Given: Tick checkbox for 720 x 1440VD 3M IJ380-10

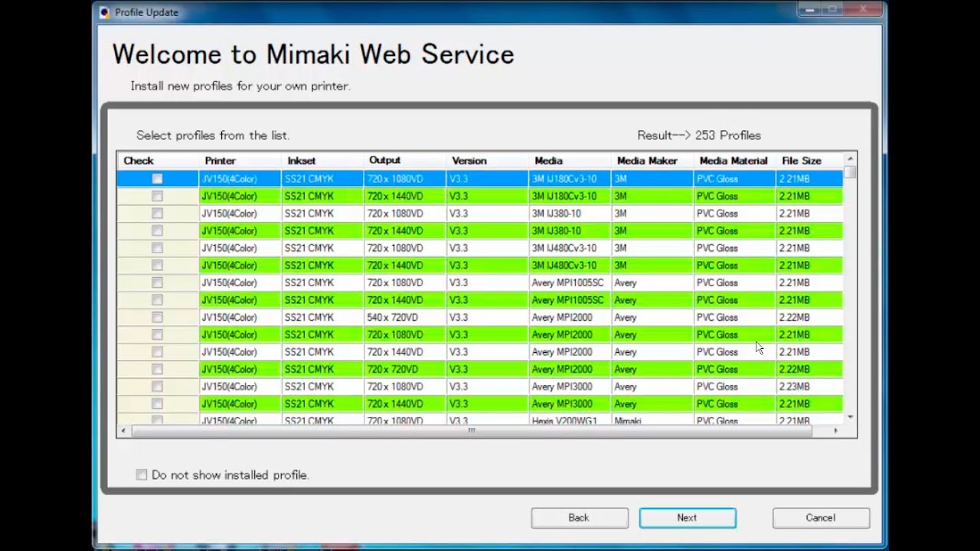Looking at the screenshot, I should (157, 230).
